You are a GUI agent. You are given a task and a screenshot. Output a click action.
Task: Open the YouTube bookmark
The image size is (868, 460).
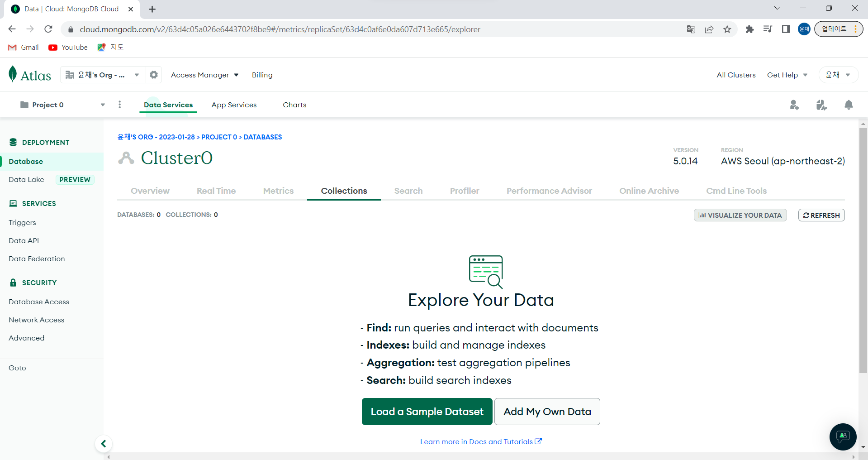[x=68, y=48]
